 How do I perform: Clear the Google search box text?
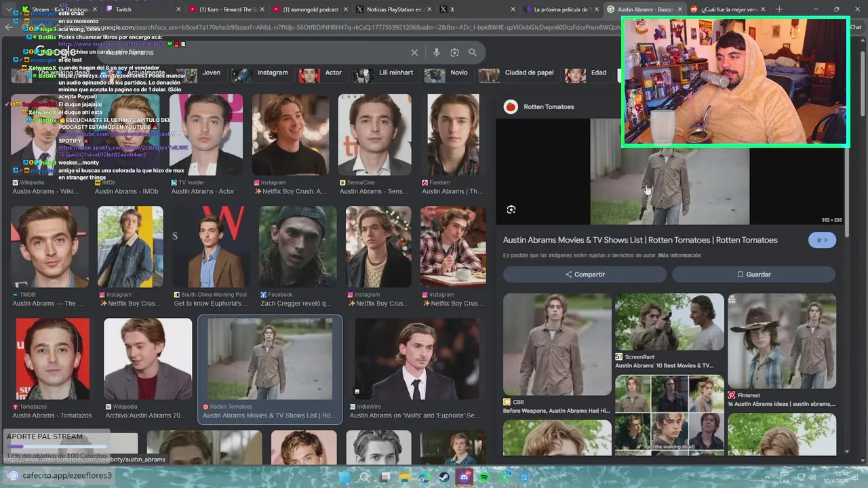[x=414, y=52]
